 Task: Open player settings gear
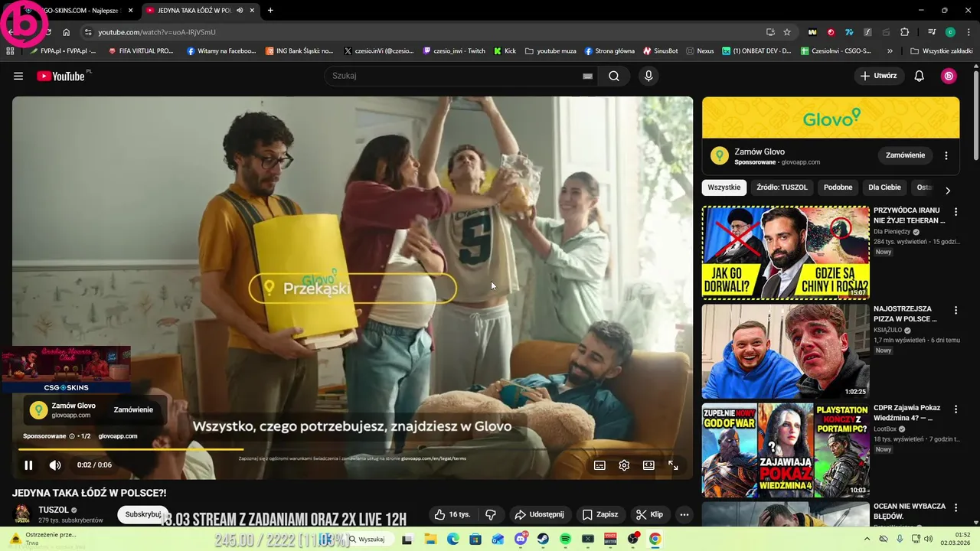624,465
